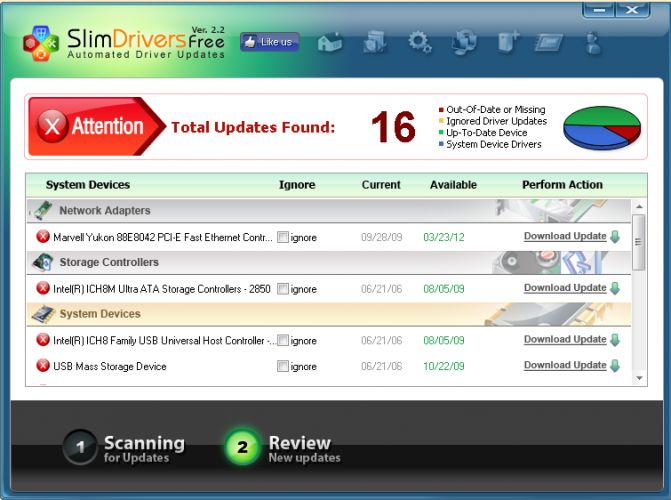The height and width of the screenshot is (500, 671).
Task: Click the Marvell Yukon 88E8042 device name
Action: (163, 237)
